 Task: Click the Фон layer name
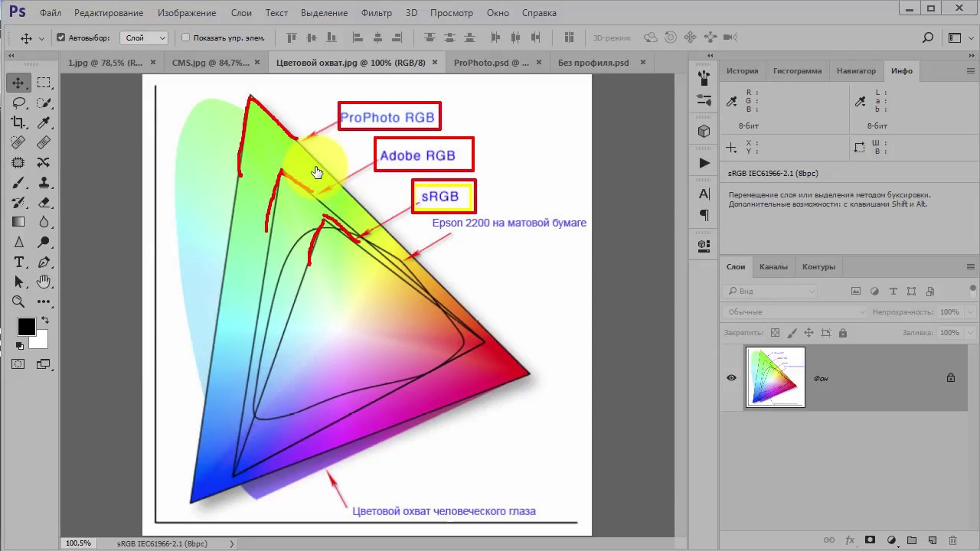pyautogui.click(x=821, y=378)
